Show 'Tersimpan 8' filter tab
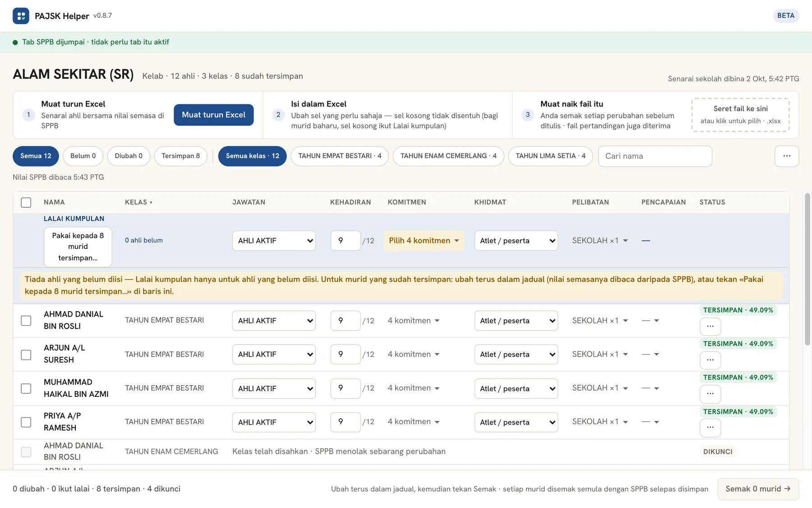 pyautogui.click(x=180, y=156)
